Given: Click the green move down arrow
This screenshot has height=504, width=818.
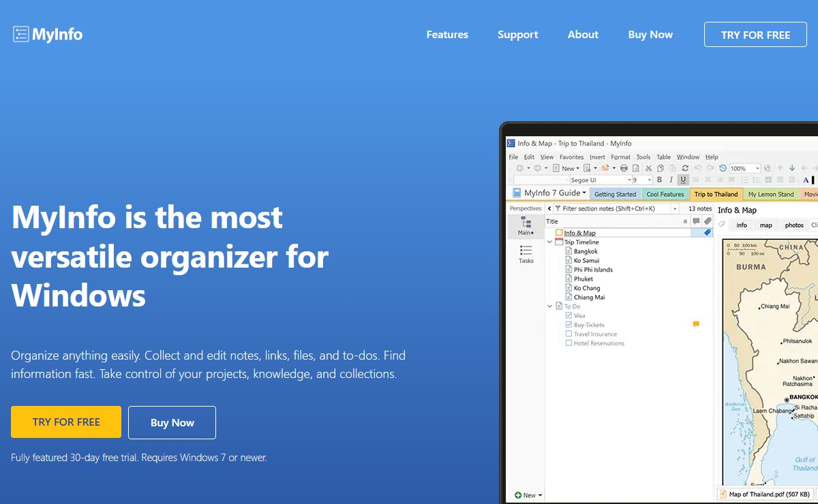Looking at the screenshot, I should pyautogui.click(x=792, y=168).
